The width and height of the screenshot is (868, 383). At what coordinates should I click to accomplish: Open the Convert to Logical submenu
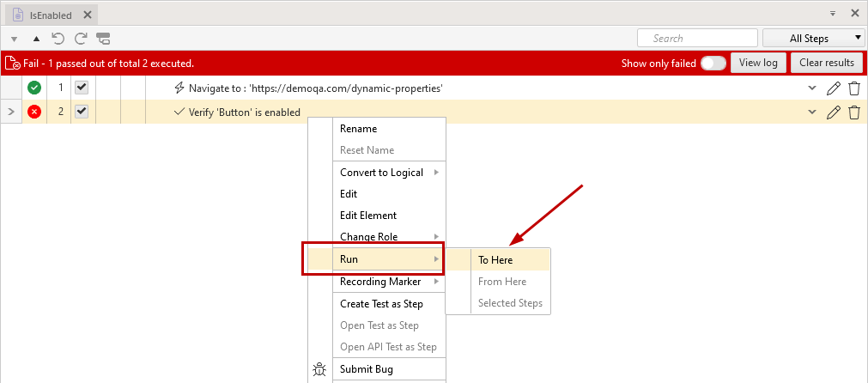point(389,172)
